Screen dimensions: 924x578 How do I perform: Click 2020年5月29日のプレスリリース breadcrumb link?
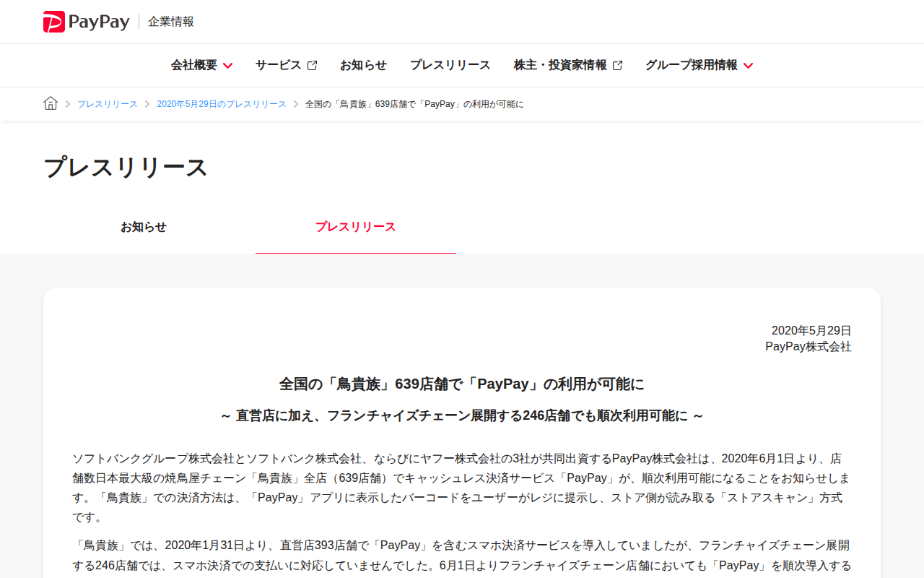point(222,104)
